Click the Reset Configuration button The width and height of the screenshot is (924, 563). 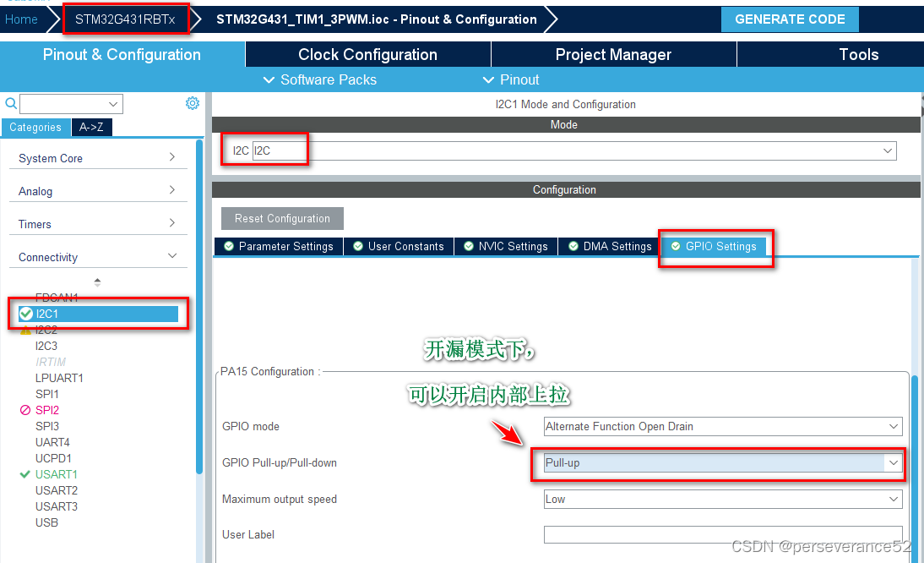pyautogui.click(x=282, y=218)
